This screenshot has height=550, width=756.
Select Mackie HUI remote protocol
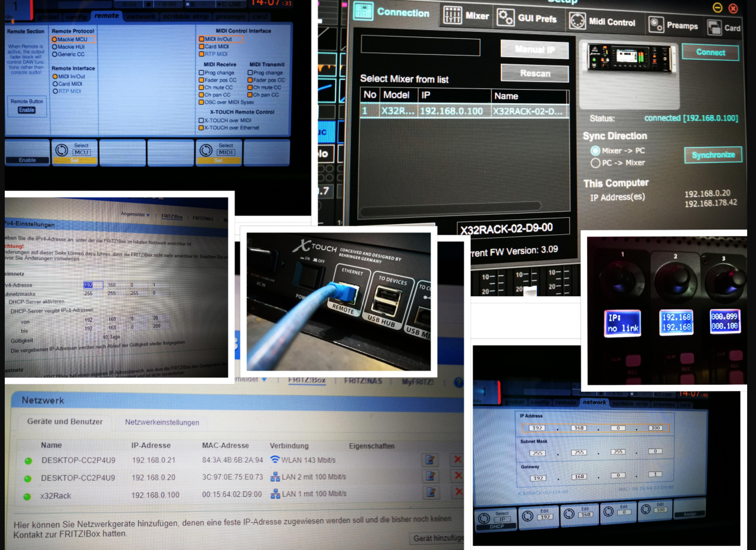(54, 47)
